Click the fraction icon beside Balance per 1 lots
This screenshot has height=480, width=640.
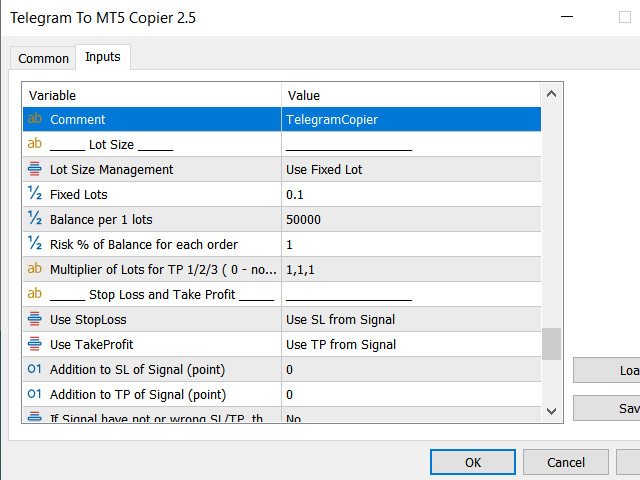click(35, 219)
